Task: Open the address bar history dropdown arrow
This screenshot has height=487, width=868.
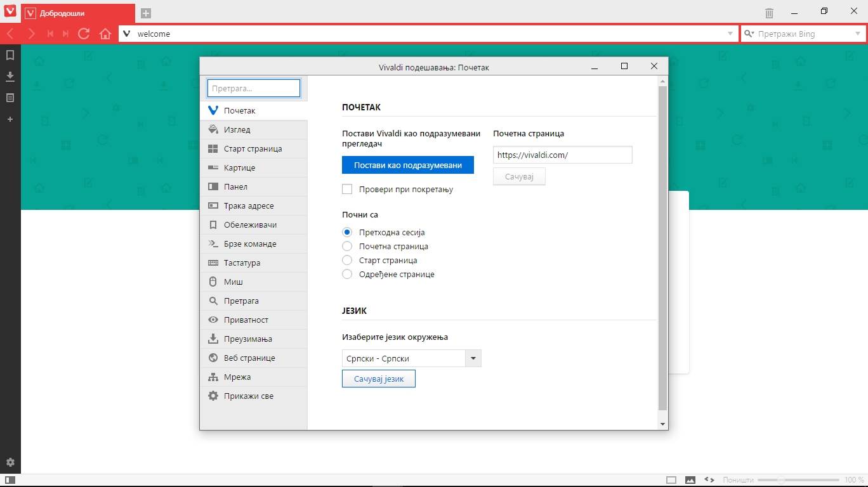Action: tap(730, 34)
